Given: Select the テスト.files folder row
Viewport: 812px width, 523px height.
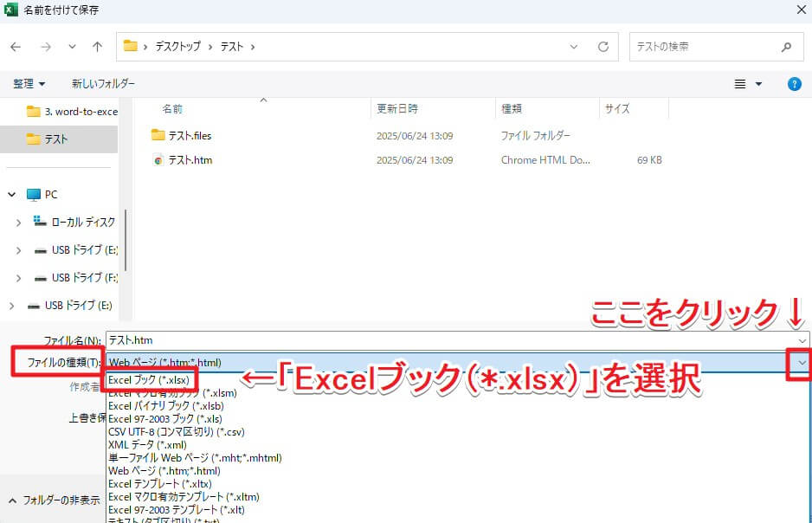Looking at the screenshot, I should coord(407,136).
